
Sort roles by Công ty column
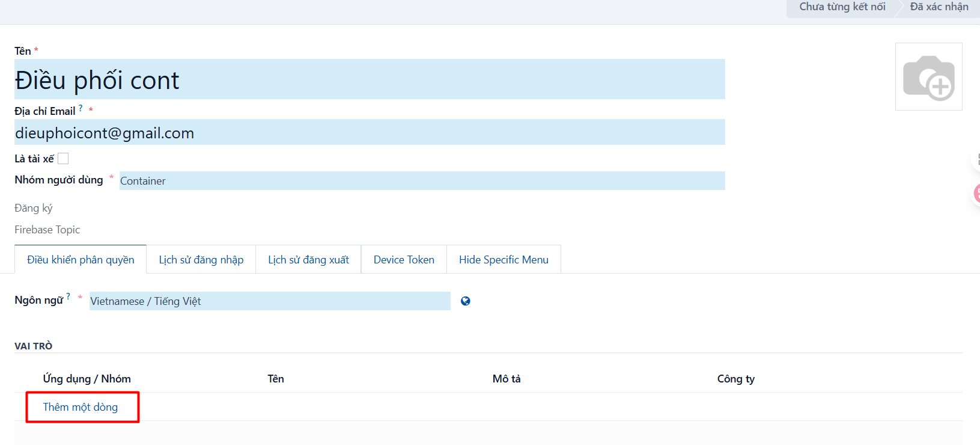(736, 379)
